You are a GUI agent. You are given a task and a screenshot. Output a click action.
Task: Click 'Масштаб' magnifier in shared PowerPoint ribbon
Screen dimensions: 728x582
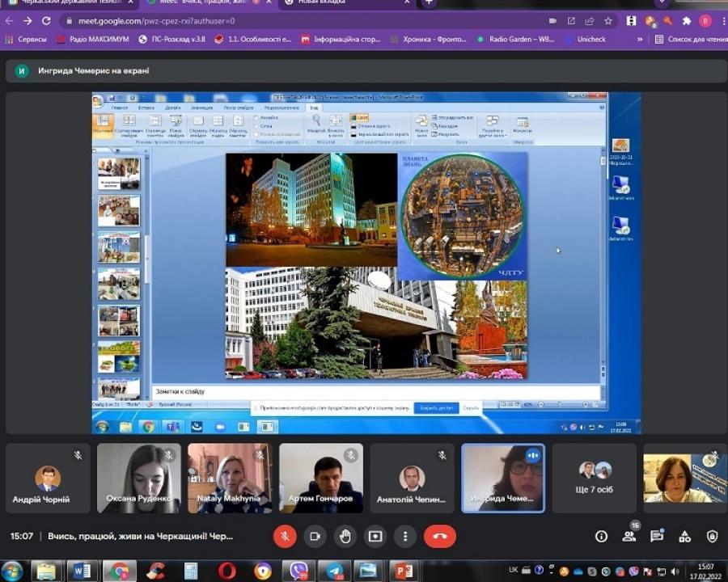pos(316,125)
